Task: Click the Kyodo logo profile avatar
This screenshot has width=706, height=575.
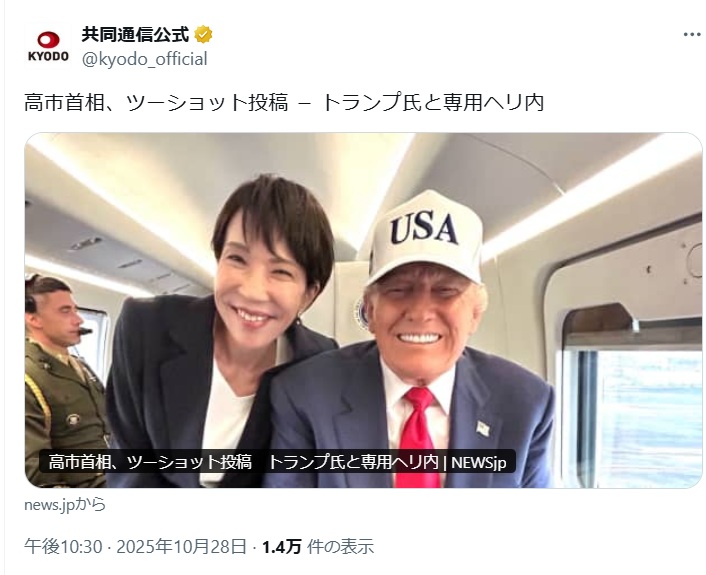Action: click(47, 46)
